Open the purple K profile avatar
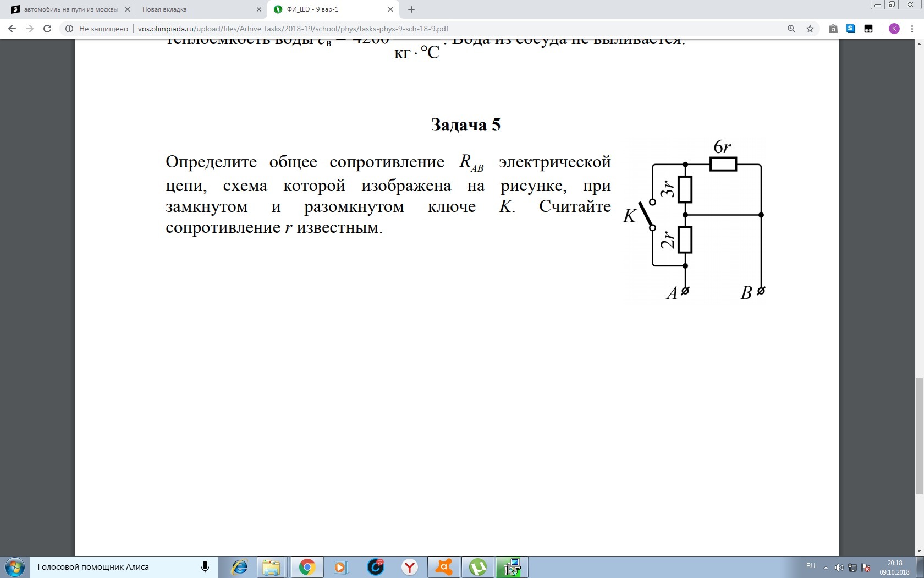The width and height of the screenshot is (924, 578). point(894,29)
